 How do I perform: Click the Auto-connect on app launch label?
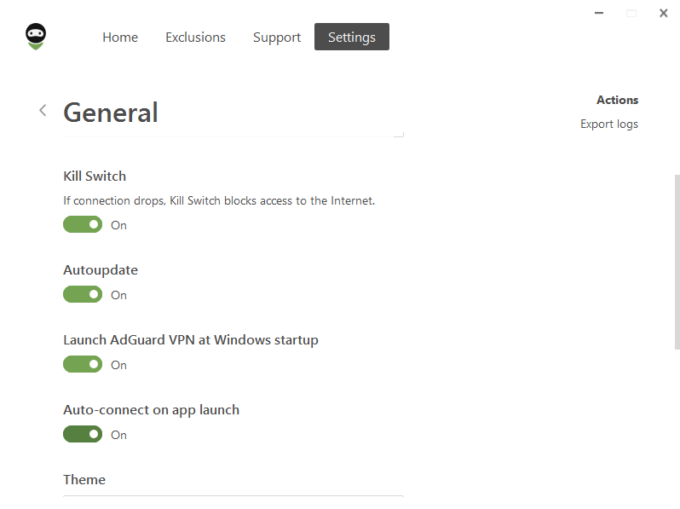click(x=151, y=410)
